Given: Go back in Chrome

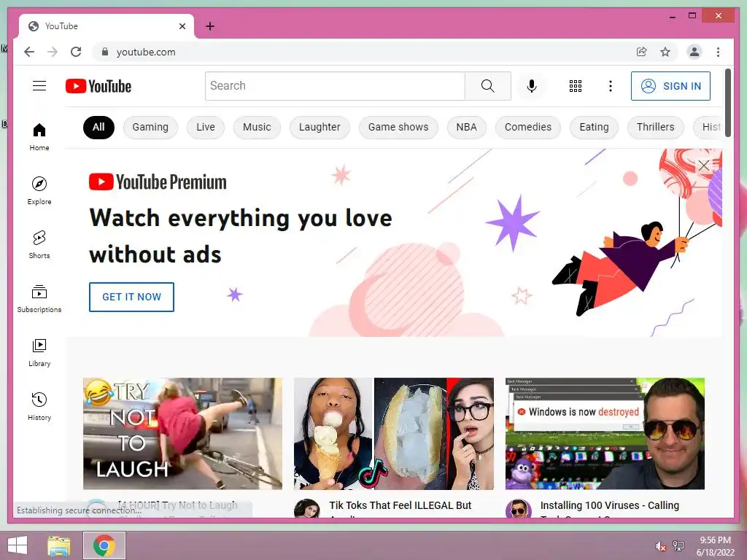Looking at the screenshot, I should [x=29, y=52].
